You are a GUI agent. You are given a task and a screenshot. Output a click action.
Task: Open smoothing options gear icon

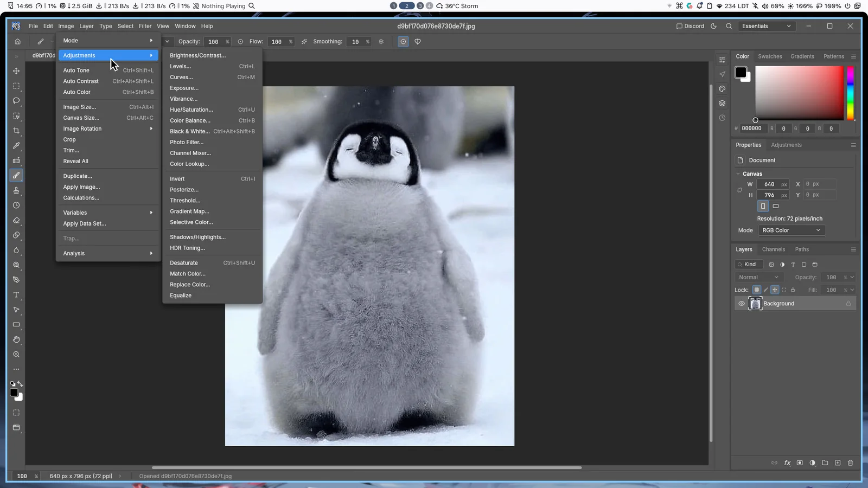pyautogui.click(x=381, y=41)
